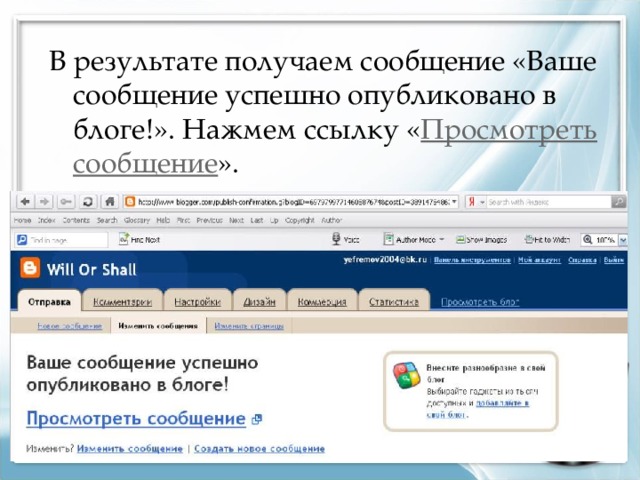This screenshot has width=640, height=480.
Task: Click Изменить сообщение link
Action: [x=130, y=449]
